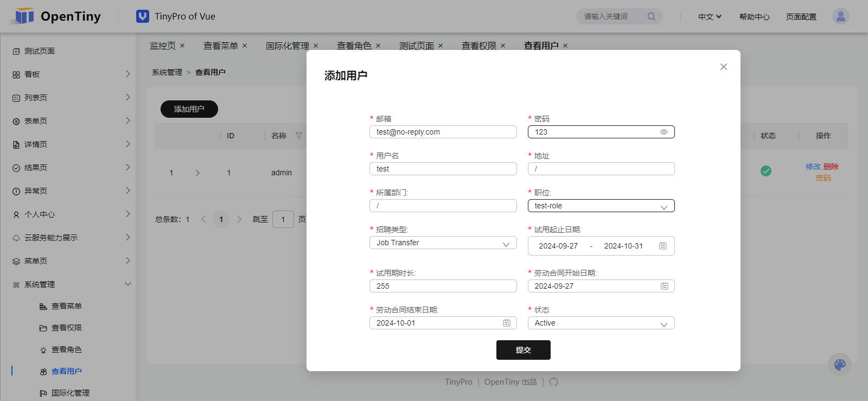Viewport: 868px width, 401px height.
Task: Toggle password visibility eye icon
Action: (x=663, y=132)
